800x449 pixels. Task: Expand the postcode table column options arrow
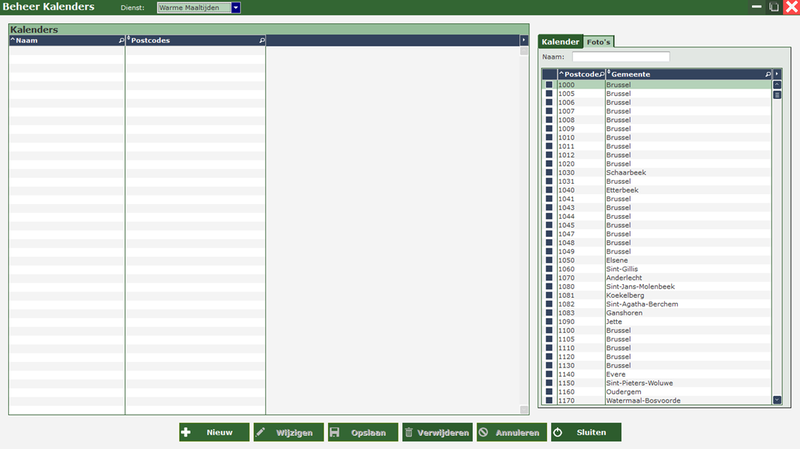pos(777,74)
